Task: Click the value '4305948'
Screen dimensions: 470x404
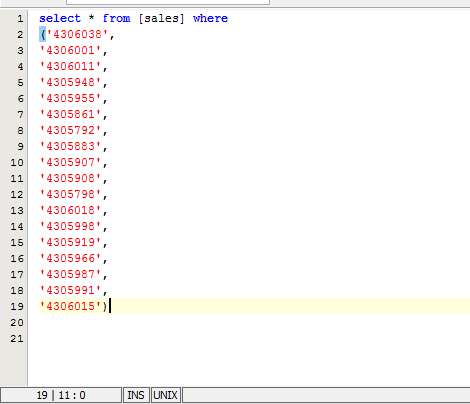Action: 70,82
